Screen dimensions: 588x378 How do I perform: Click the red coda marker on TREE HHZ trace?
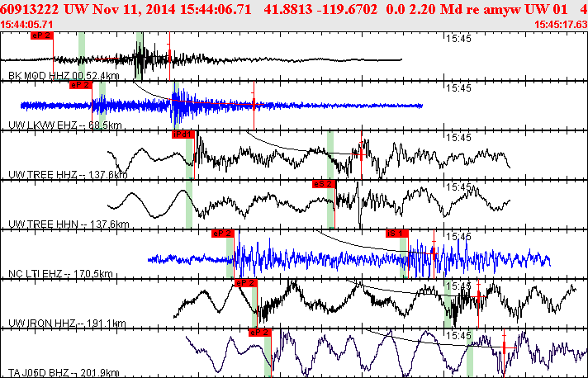[x=362, y=155]
